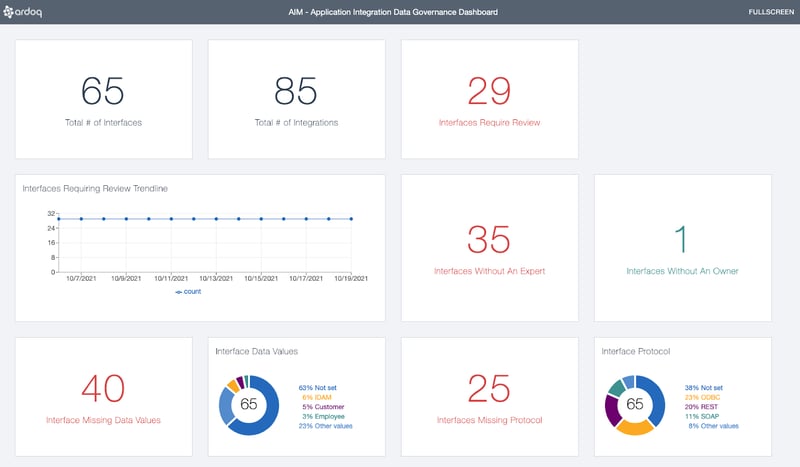Open the Interfaces Without An Owner widget
This screenshot has width=800, height=467.
[682, 248]
